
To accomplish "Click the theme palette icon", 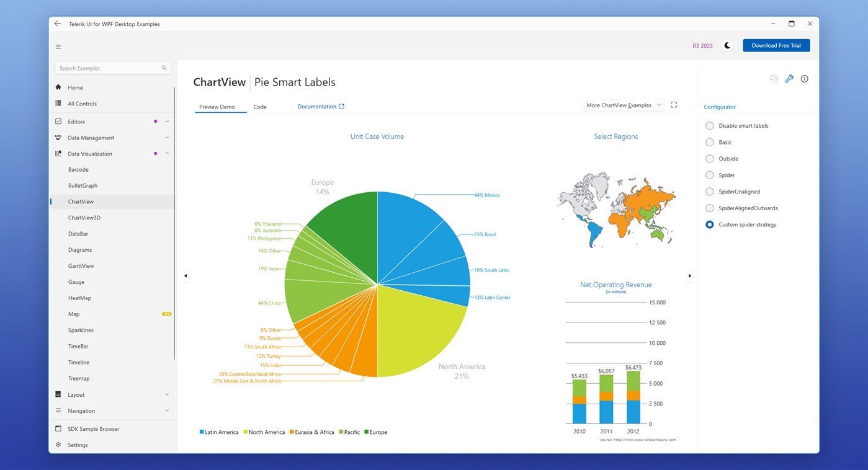I will point(774,79).
